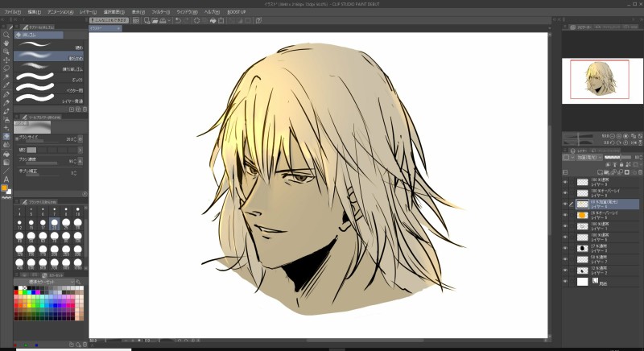Toggle visibility of the 用紙 paper layer

click(565, 282)
